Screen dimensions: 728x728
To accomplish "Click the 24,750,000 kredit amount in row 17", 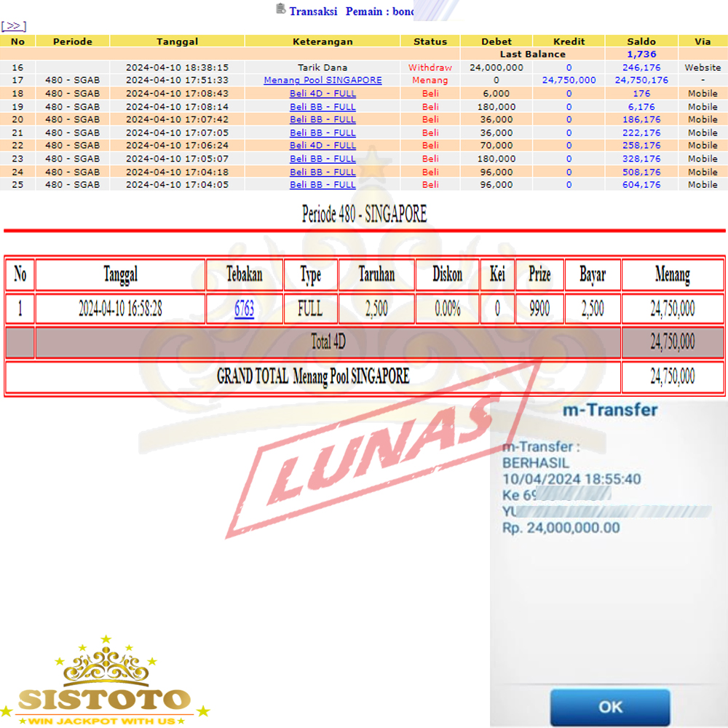I will pos(569,80).
